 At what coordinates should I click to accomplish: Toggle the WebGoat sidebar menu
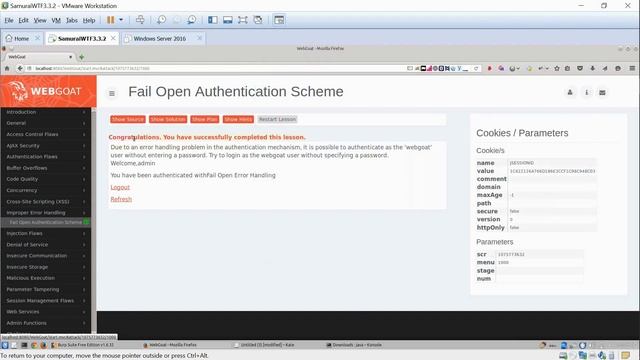(x=112, y=93)
